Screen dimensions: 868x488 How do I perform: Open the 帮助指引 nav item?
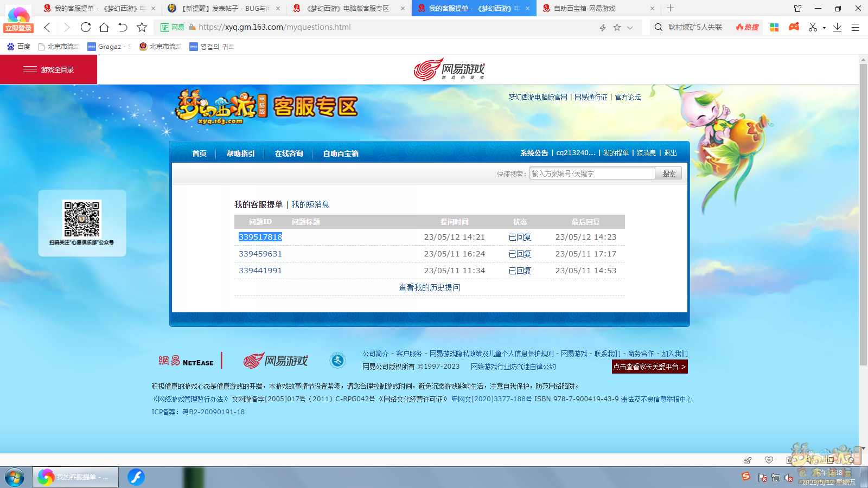[240, 153]
